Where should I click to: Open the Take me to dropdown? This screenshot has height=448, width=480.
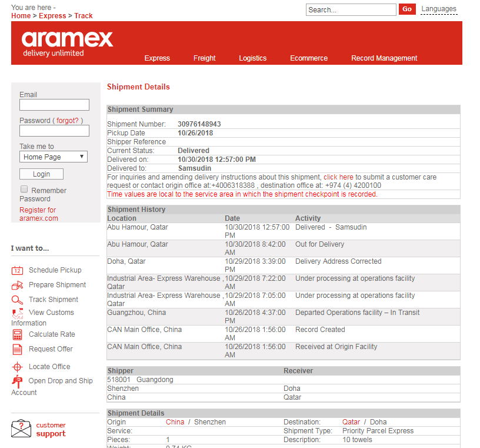coord(54,157)
